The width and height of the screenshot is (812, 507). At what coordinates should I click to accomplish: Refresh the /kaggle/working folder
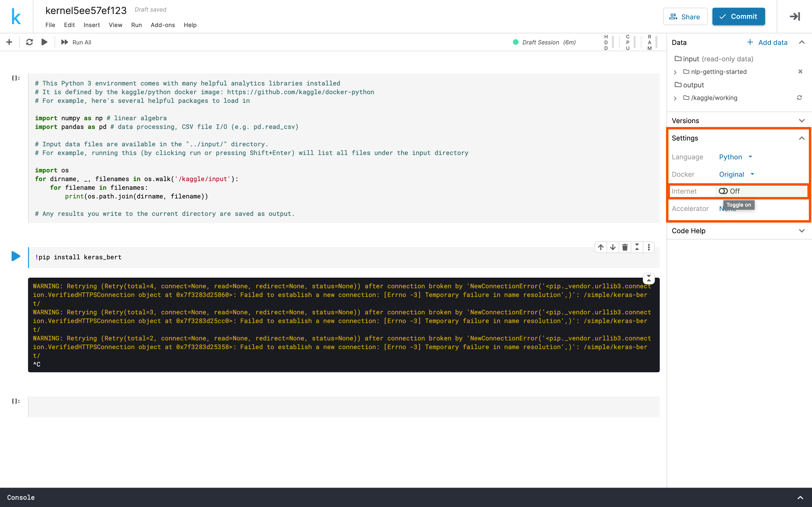(799, 98)
